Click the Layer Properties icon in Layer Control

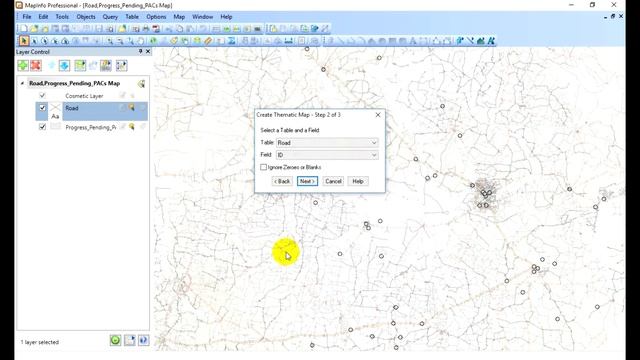(x=80, y=65)
